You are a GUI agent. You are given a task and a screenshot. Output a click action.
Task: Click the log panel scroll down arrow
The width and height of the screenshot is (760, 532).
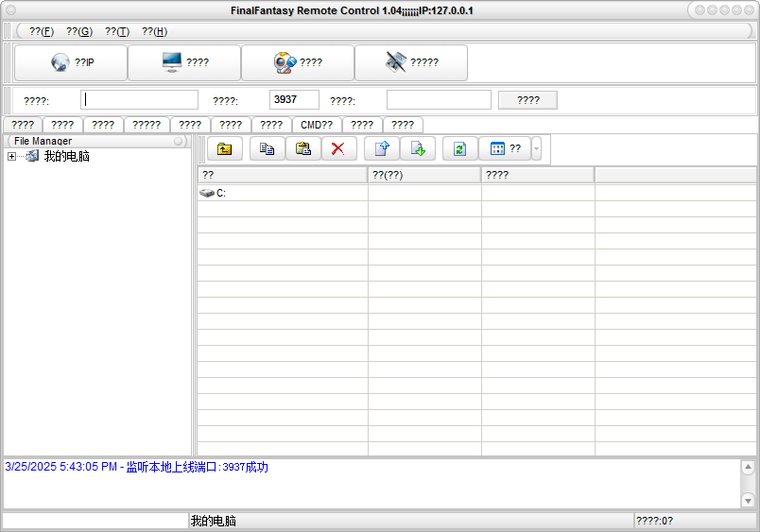(748, 500)
